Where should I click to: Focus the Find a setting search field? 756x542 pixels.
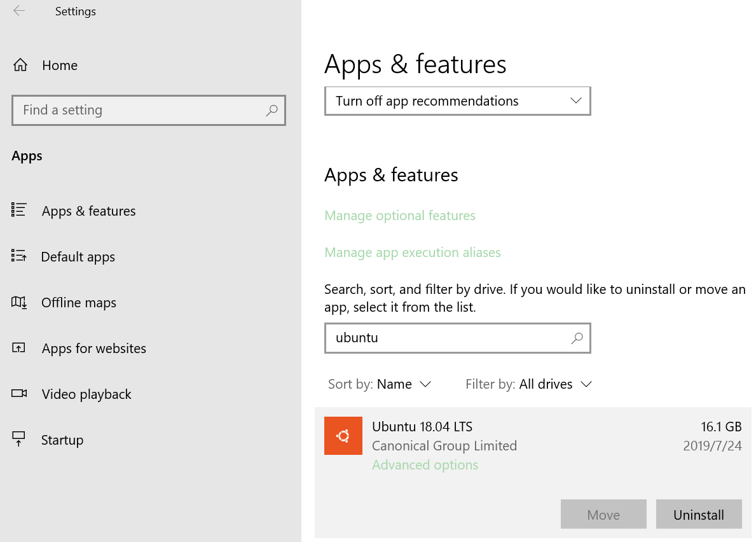point(140,110)
